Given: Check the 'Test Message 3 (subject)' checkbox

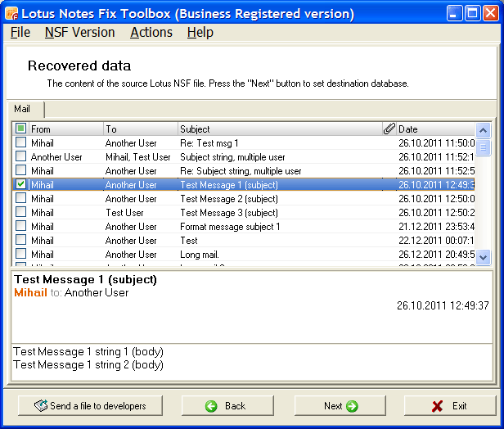Looking at the screenshot, I should (21, 212).
